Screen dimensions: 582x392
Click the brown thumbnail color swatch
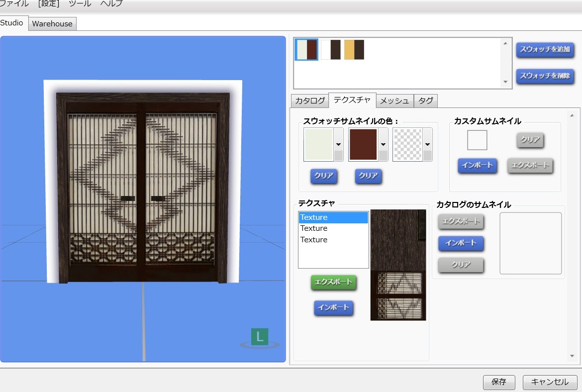click(363, 144)
